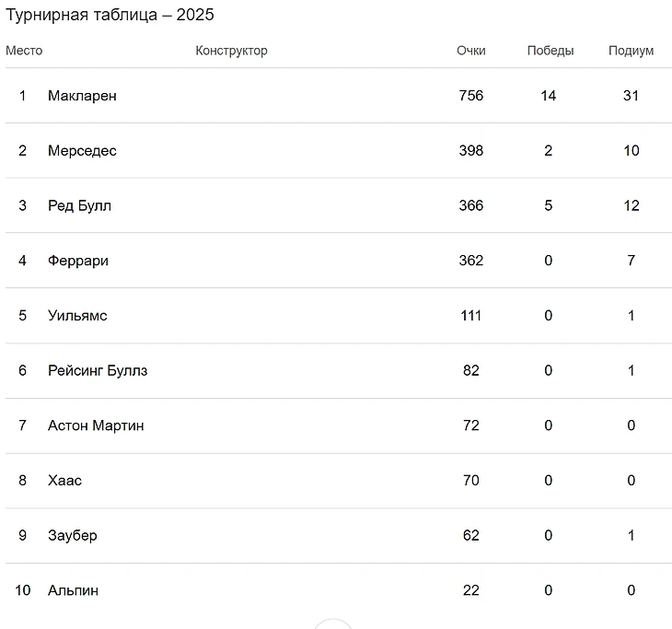
Task: Click on Феррари in the standings
Action: pos(78,261)
